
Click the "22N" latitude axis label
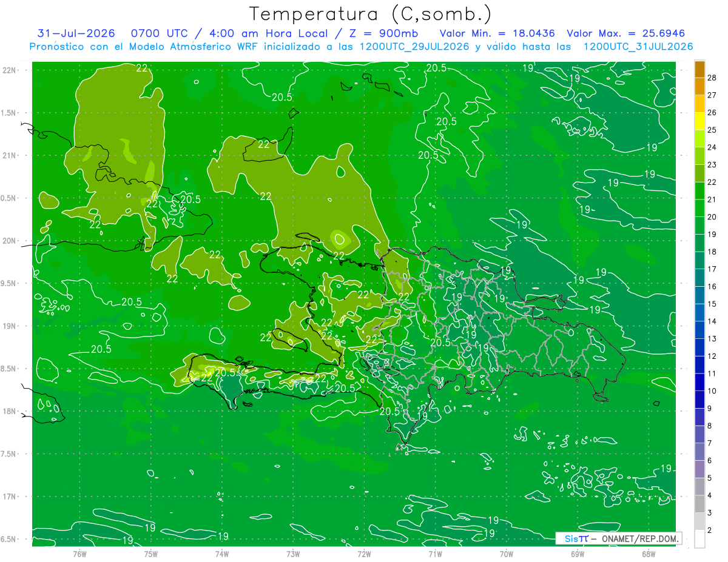[x=10, y=70]
